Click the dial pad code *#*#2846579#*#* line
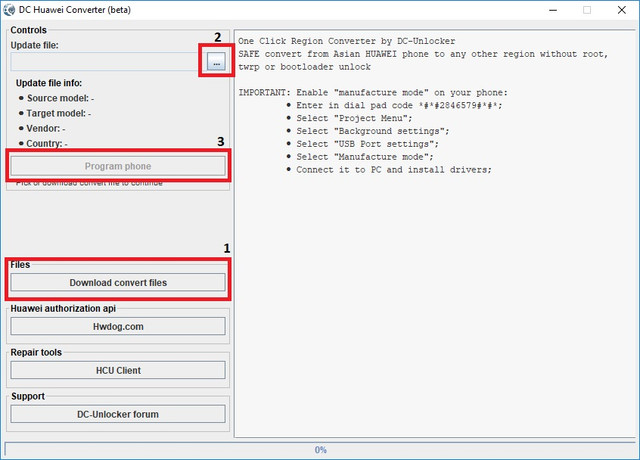 click(399, 105)
